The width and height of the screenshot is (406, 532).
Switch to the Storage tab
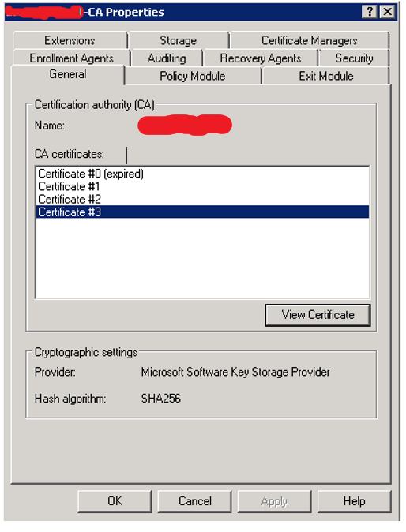(179, 41)
